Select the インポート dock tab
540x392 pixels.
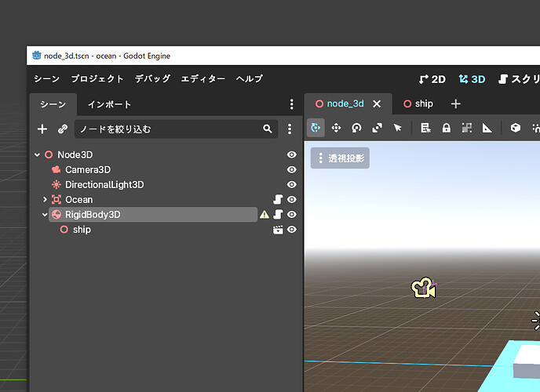[110, 104]
